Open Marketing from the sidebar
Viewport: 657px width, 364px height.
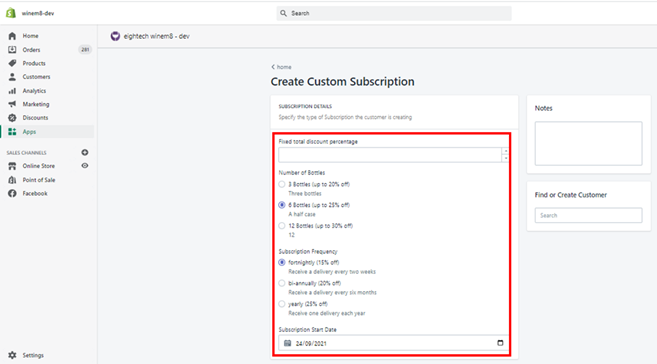pos(36,104)
